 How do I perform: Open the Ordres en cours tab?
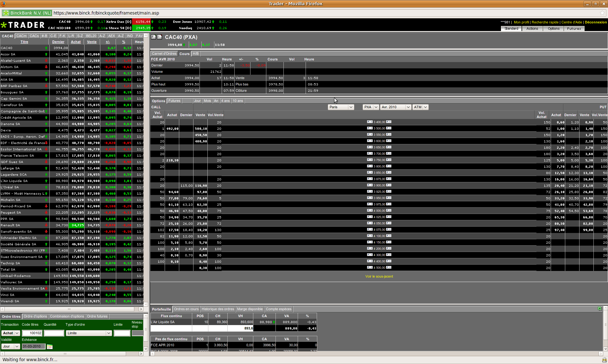coord(186,309)
